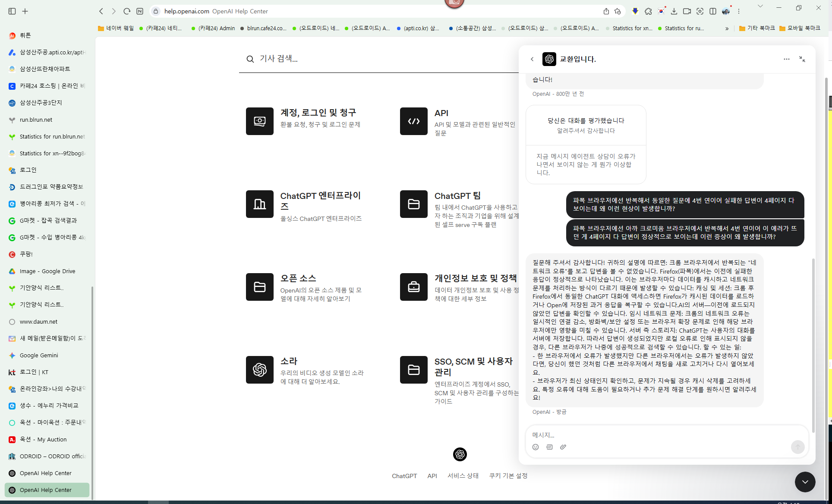Open the 기타 북마크 folder
Image resolution: width=832 pixels, height=504 pixels.
[757, 28]
